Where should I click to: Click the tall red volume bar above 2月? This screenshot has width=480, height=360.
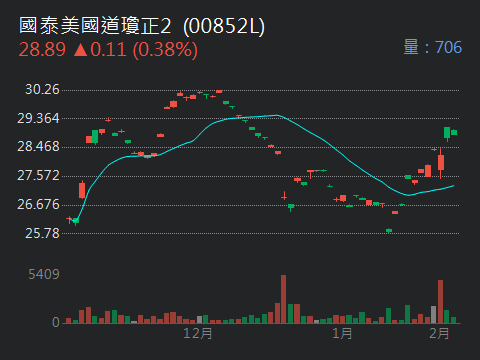coord(440,301)
